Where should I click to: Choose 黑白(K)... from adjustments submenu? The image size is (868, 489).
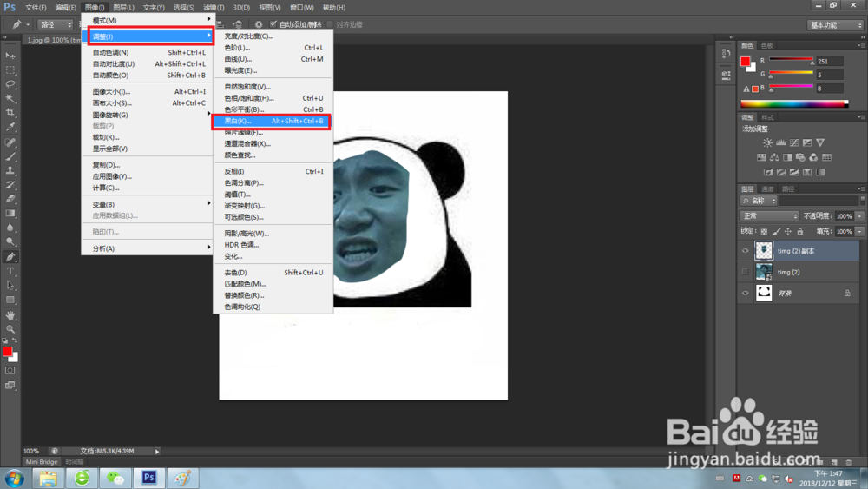click(273, 121)
